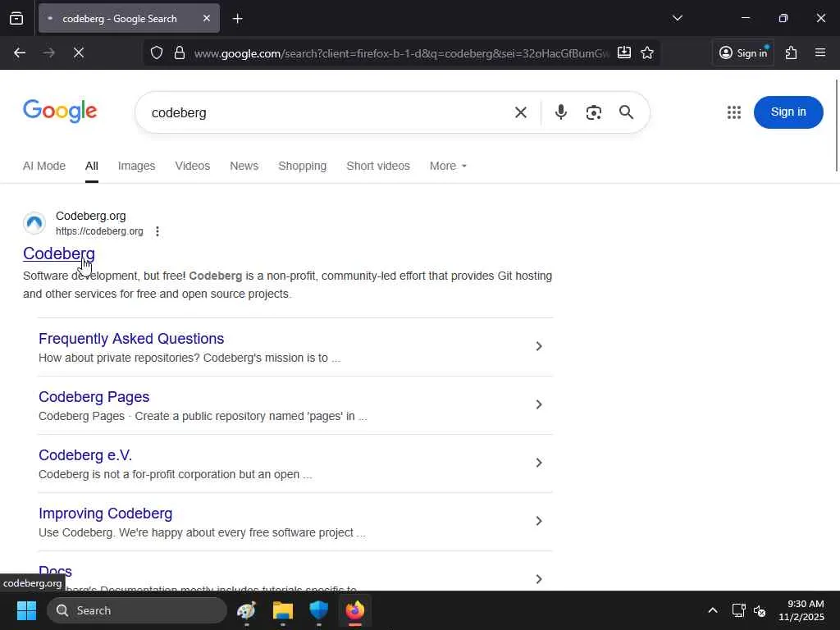The image size is (840, 630).
Task: Select the All results tab
Action: point(92,166)
